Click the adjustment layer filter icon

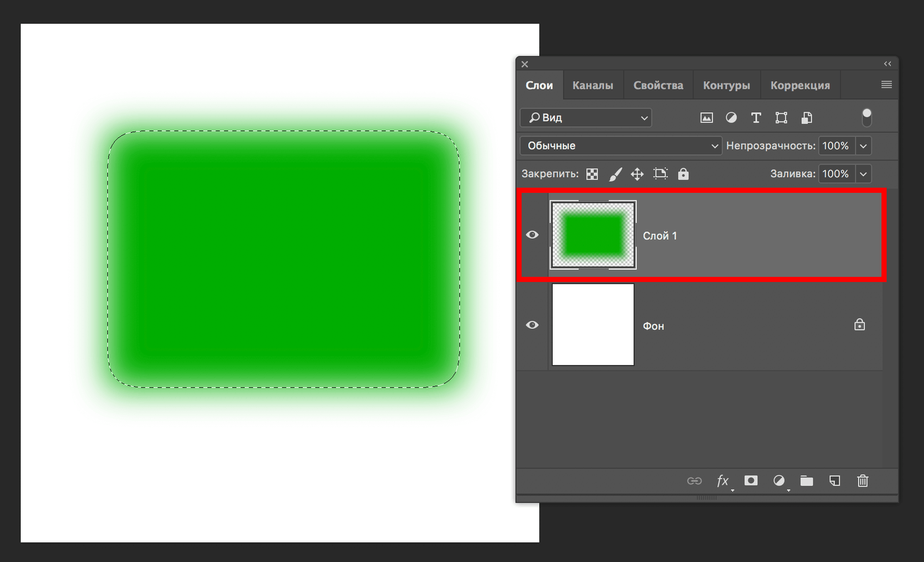point(731,118)
